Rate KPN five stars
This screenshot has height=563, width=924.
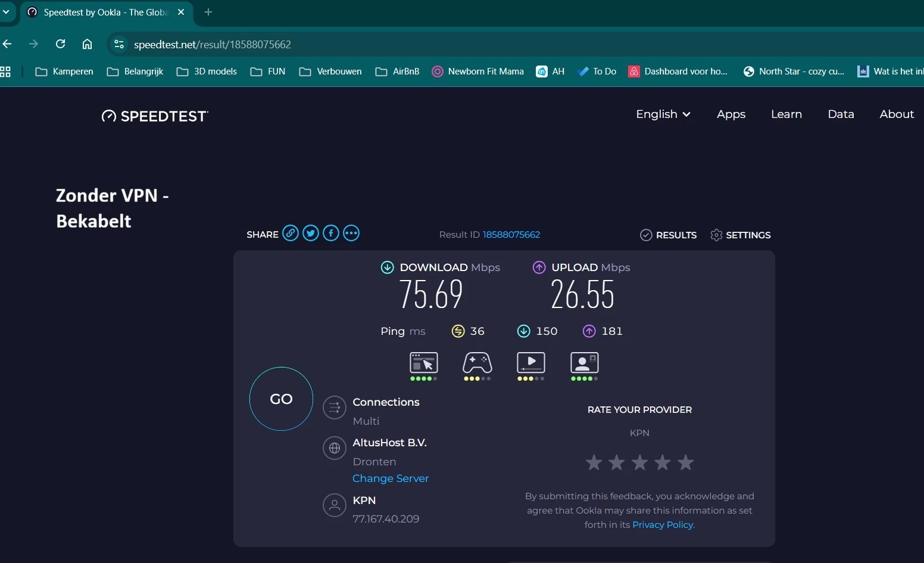686,462
